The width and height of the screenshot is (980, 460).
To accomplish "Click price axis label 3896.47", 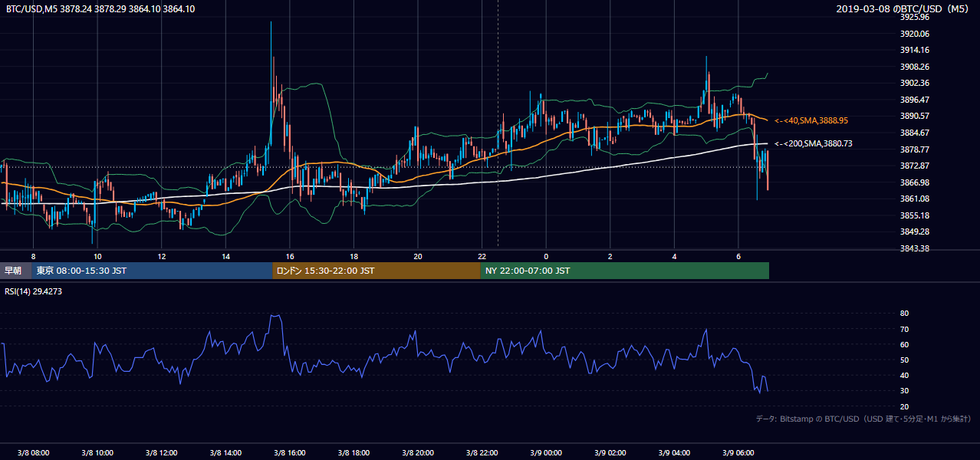I will tap(915, 100).
